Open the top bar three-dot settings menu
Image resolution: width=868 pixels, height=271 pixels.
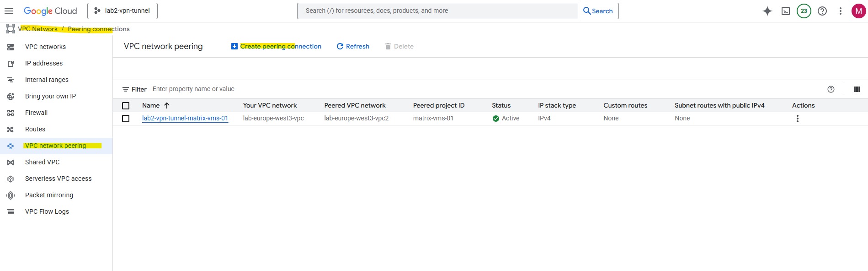tap(840, 11)
